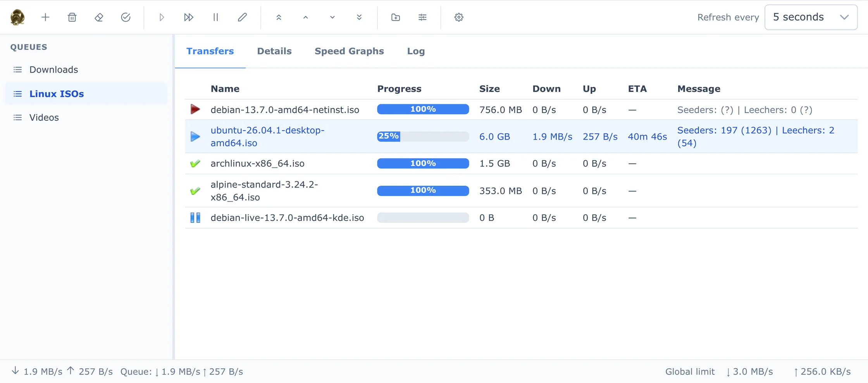Click global upload limit 256.0 KB/s
The width and height of the screenshot is (868, 383).
pyautogui.click(x=822, y=372)
